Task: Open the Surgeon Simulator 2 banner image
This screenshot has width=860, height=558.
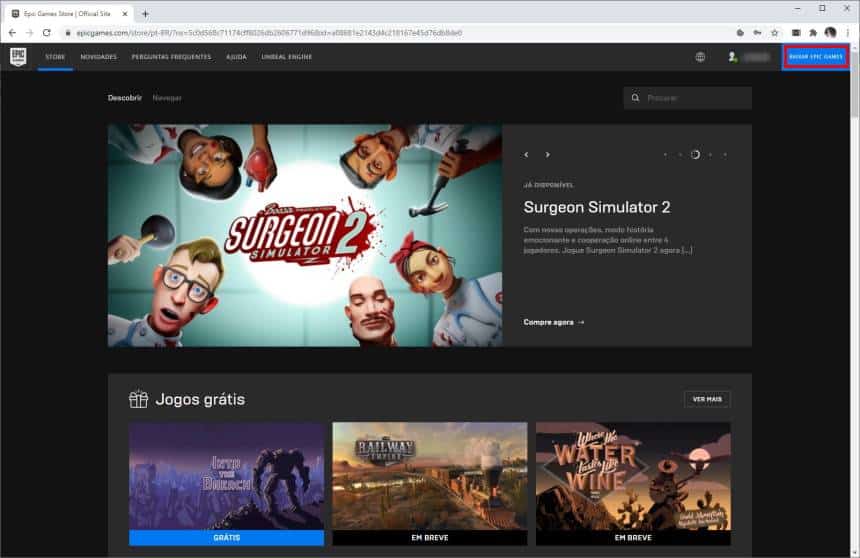Action: coord(305,235)
